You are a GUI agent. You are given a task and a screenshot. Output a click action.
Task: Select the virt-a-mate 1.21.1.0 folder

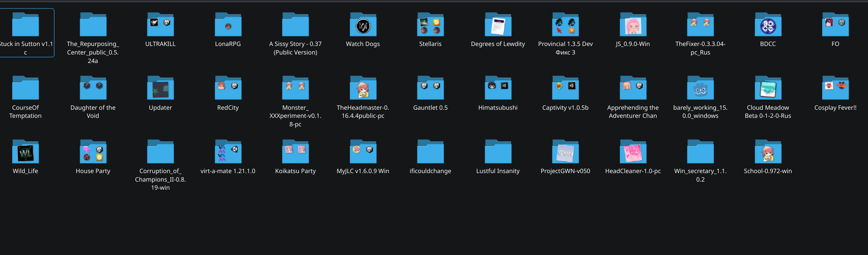(228, 153)
